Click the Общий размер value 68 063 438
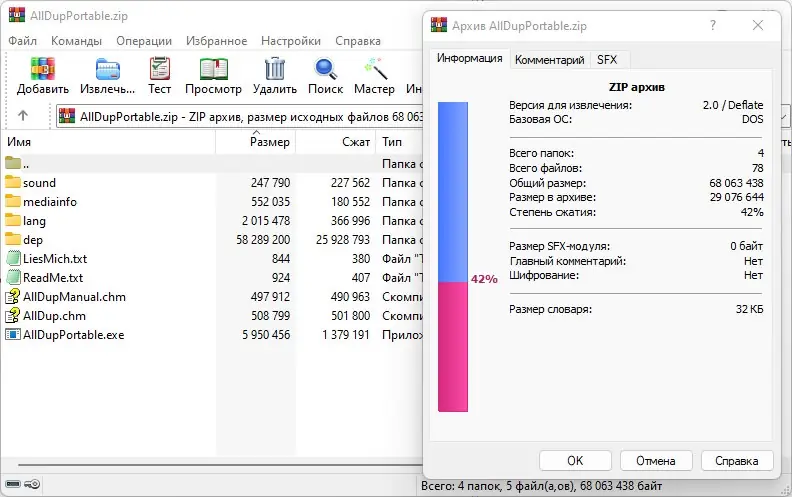 [x=736, y=183]
